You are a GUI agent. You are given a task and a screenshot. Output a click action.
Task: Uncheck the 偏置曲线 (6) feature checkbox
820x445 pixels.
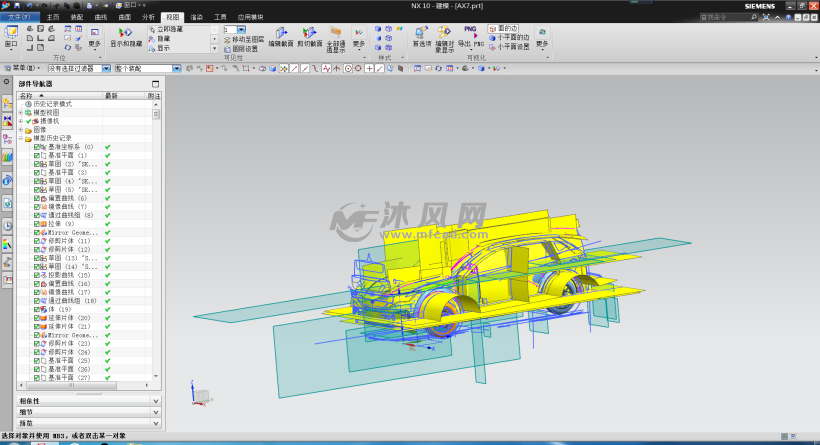(37, 198)
